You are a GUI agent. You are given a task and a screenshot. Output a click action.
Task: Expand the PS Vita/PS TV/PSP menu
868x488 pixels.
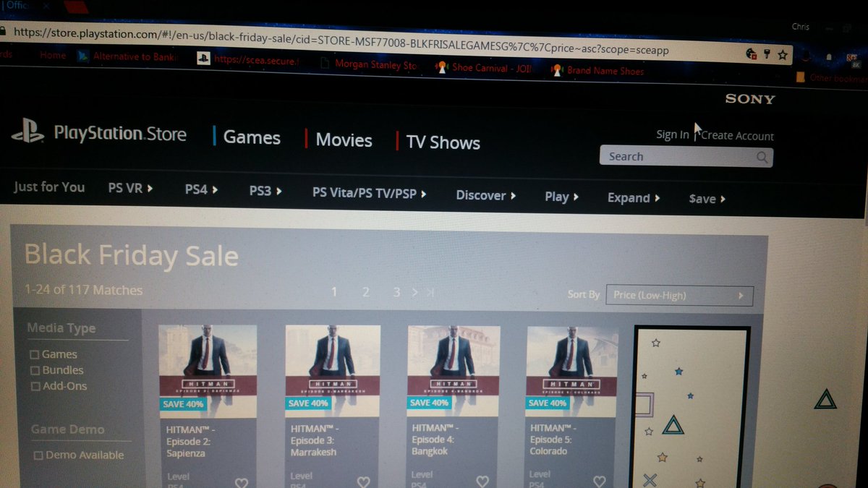(369, 193)
